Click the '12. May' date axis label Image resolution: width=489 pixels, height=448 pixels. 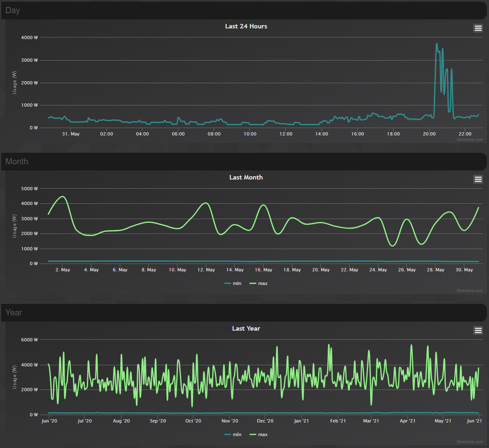click(x=206, y=270)
